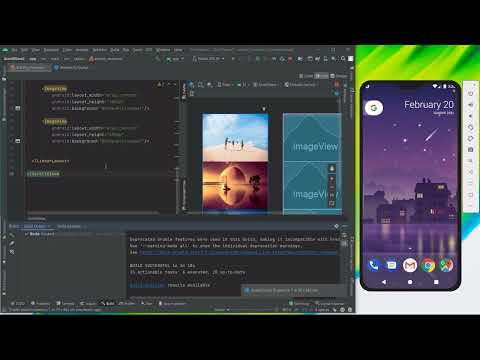Viewport: 480px width, 360px height.
Task: Open the Gmail app on the emulator
Action: coord(410,265)
